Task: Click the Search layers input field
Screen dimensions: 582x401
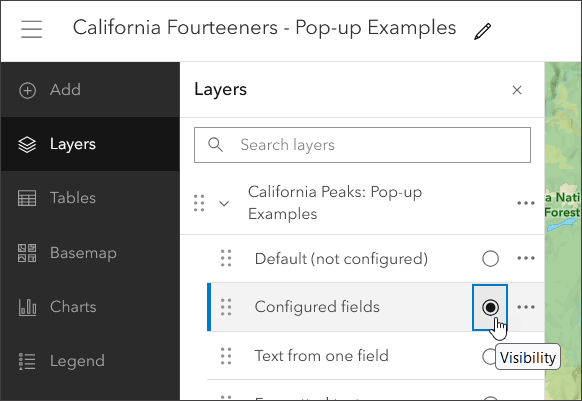Action: pos(362,145)
